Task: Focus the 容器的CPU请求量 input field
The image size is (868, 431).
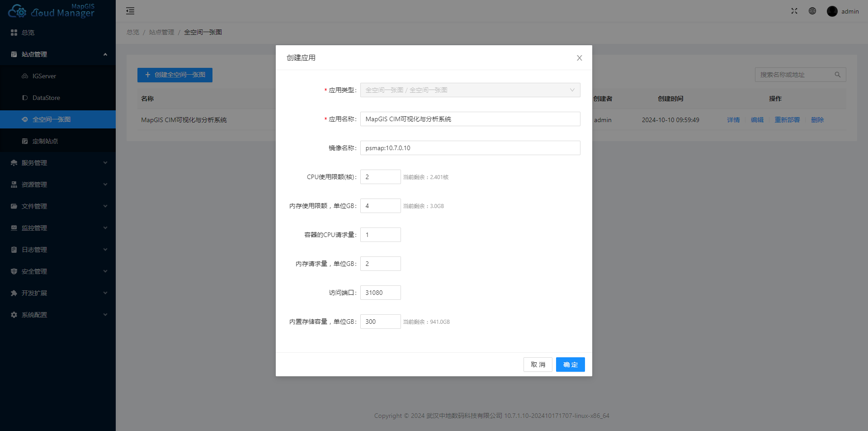Action: (x=380, y=235)
